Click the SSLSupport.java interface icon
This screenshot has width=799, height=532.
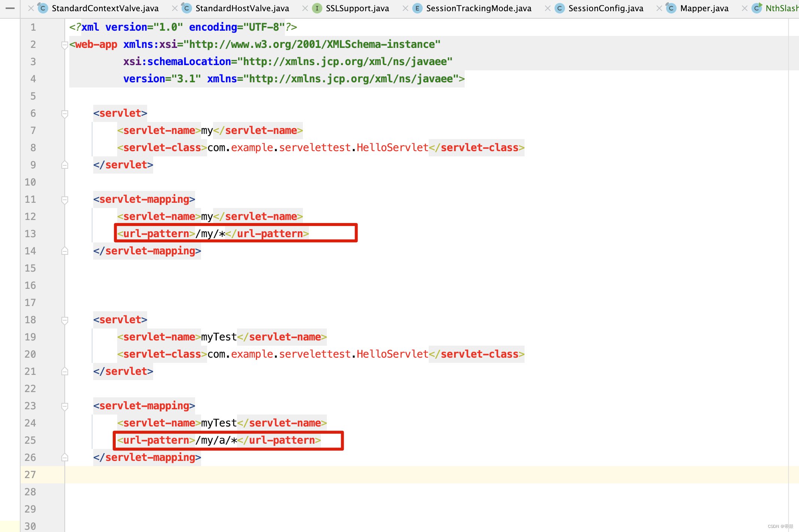pos(317,8)
